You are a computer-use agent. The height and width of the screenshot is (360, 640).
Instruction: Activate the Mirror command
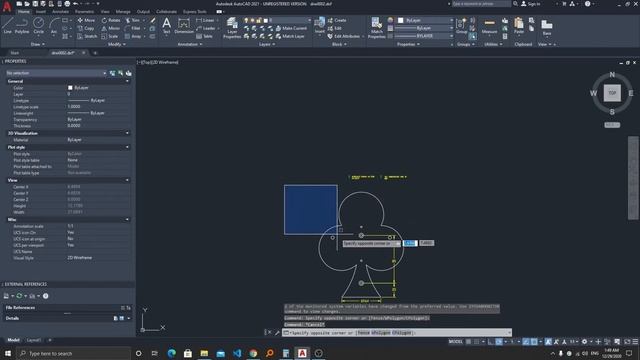coord(111,28)
